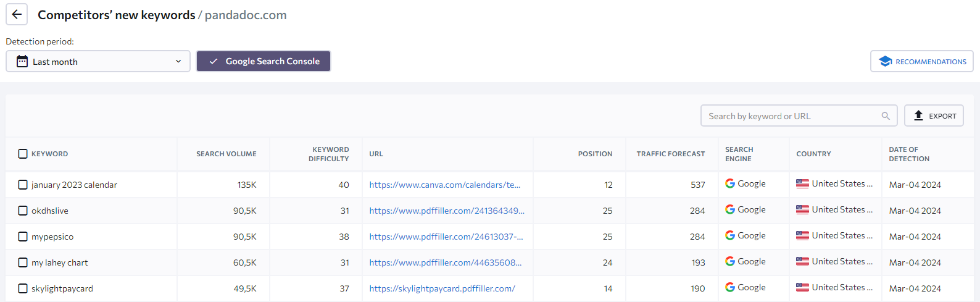The height and width of the screenshot is (302, 980).
Task: Click the Search Engine column header
Action: (x=739, y=154)
